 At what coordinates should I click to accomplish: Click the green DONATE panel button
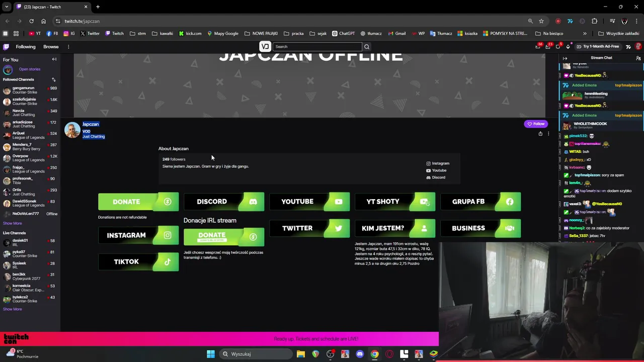pos(138,202)
